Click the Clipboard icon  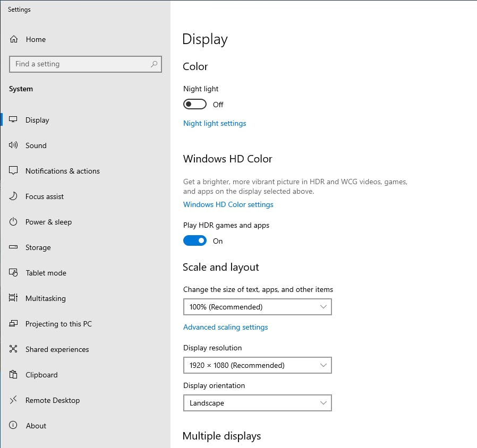pos(13,374)
